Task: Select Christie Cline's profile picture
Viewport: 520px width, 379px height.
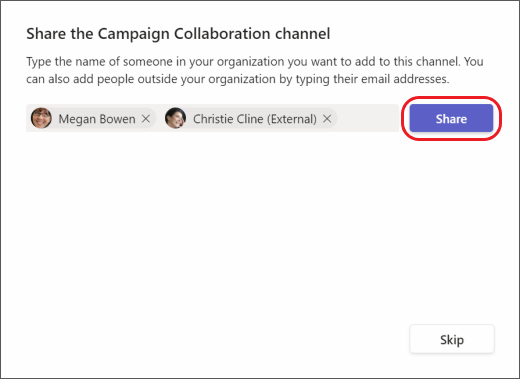Action: 176,118
